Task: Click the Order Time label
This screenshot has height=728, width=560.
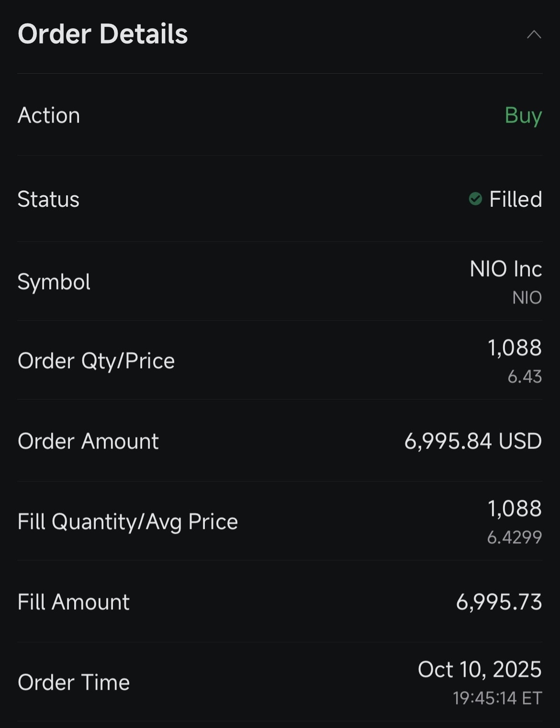Action: click(x=74, y=682)
